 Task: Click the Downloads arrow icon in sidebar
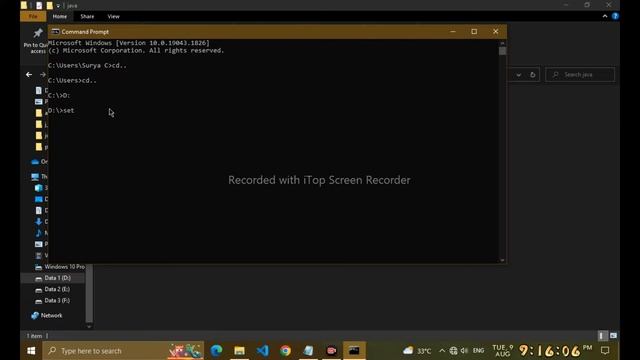[x=38, y=222]
